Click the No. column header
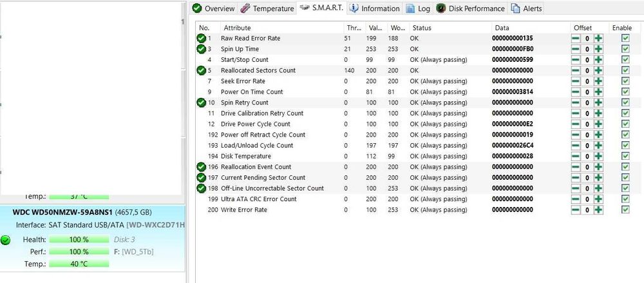644x283 pixels. [x=208, y=28]
